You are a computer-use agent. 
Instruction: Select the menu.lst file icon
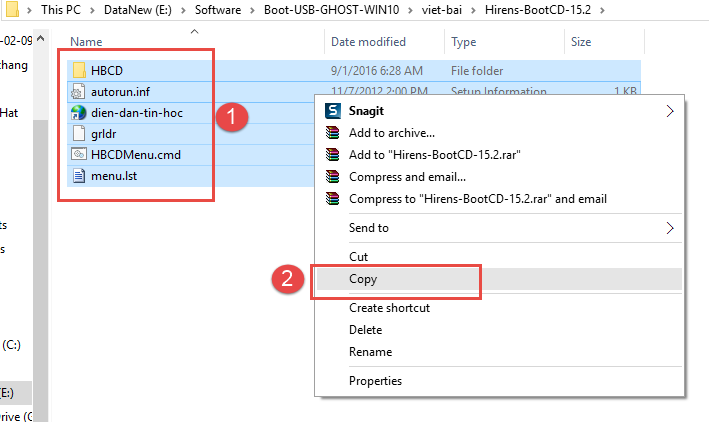click(80, 176)
